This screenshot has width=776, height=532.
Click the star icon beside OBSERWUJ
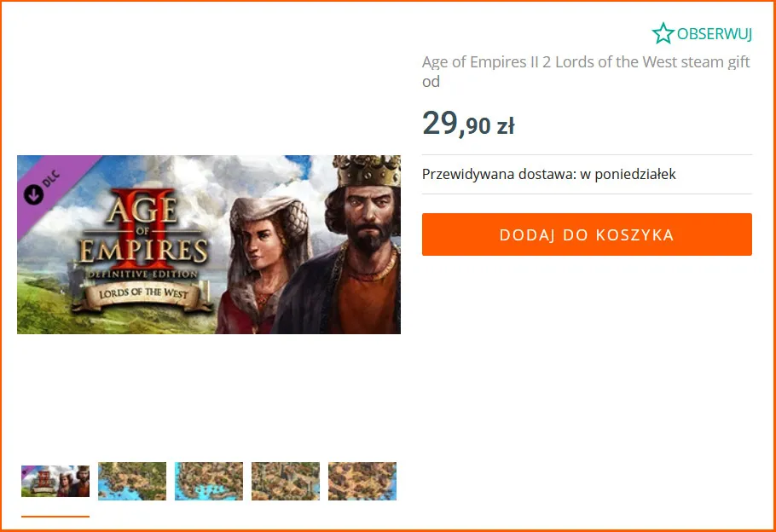[663, 33]
